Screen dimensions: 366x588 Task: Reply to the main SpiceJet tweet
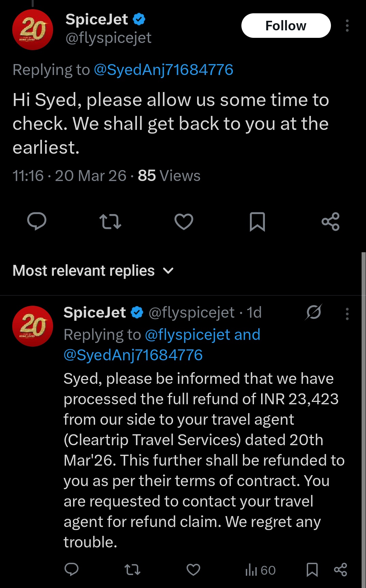click(x=37, y=222)
